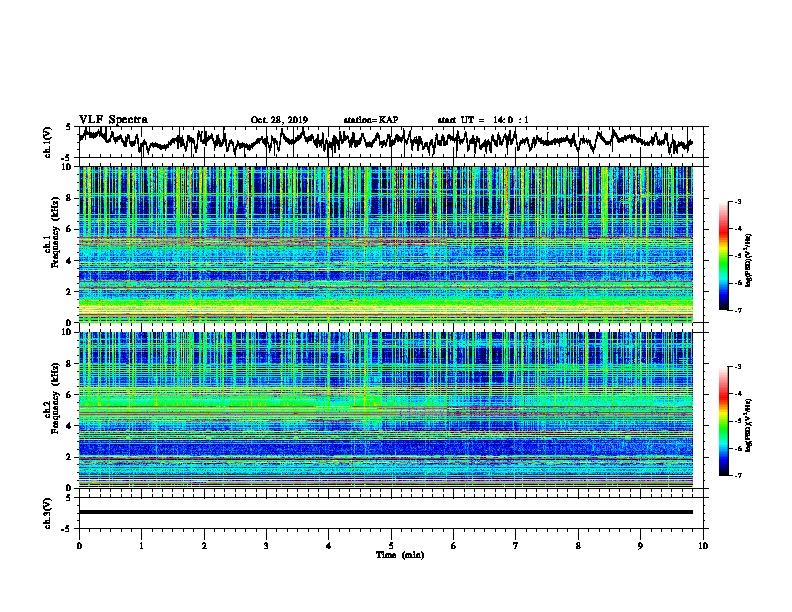Click time axis tick label "4"
Screen dimensions: 792x612
(329, 546)
